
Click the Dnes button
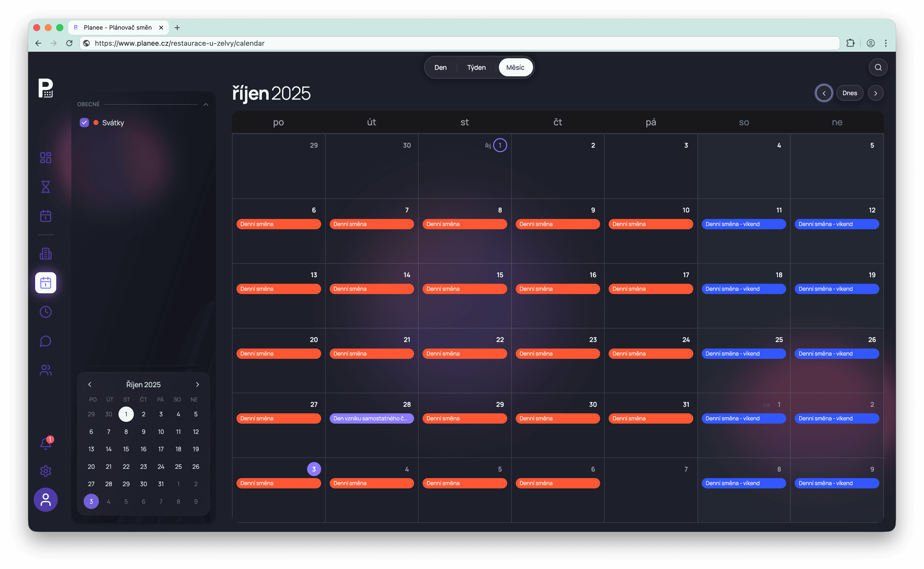849,93
